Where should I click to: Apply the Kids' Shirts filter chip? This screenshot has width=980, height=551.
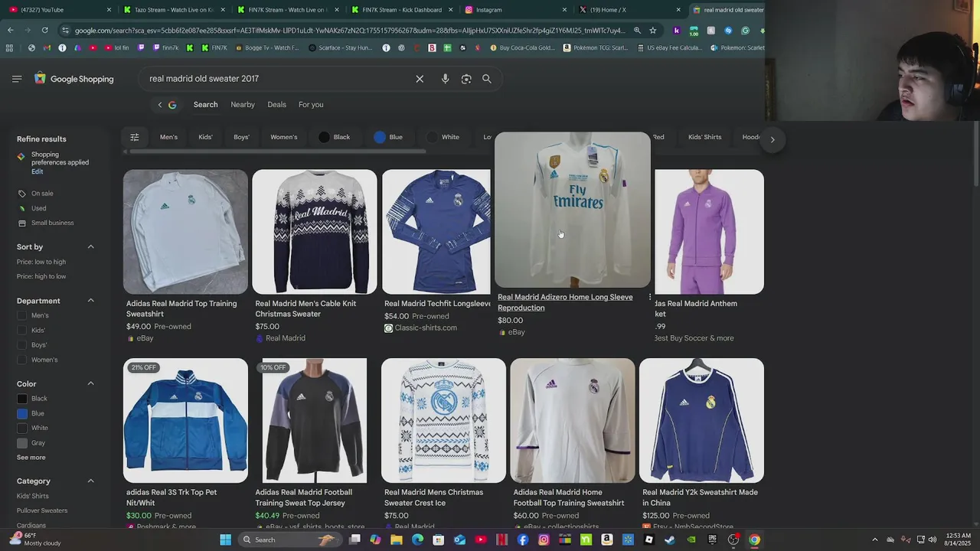tap(704, 137)
